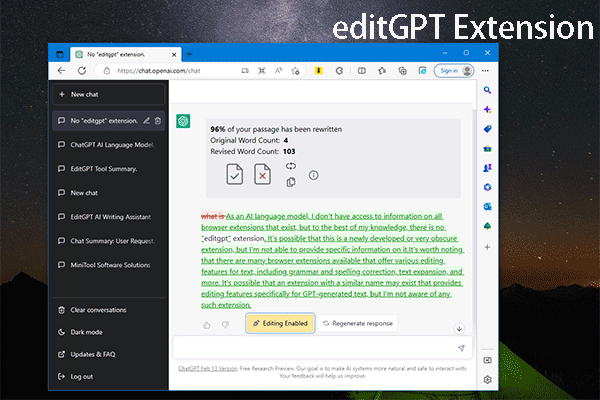Click the chat message input box
The height and width of the screenshot is (400, 600).
click(323, 348)
